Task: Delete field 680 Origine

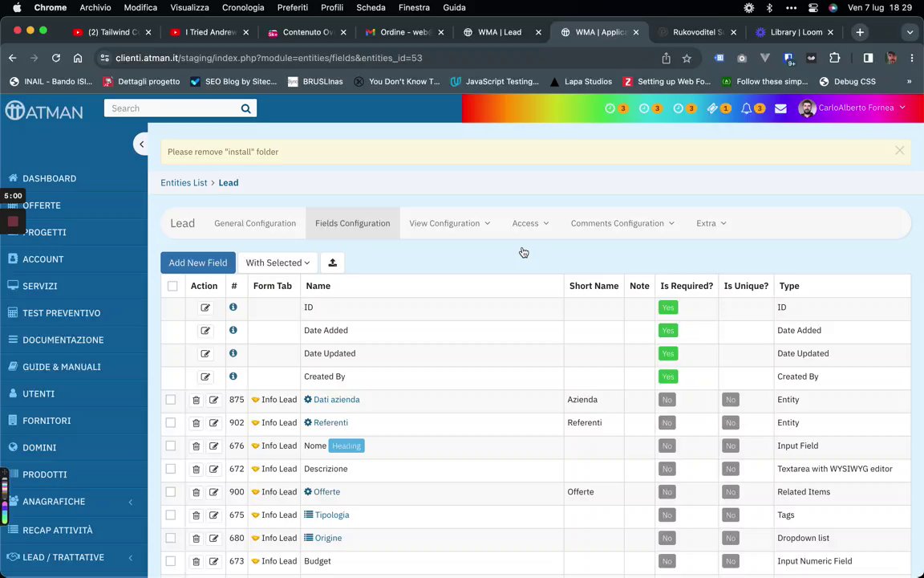Action: click(x=196, y=538)
